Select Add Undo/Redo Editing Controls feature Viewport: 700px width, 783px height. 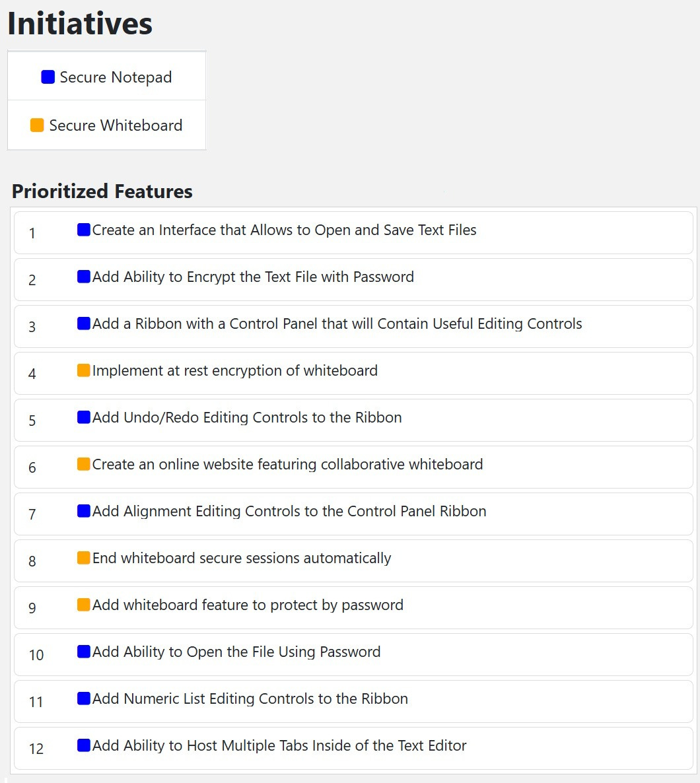pos(353,420)
